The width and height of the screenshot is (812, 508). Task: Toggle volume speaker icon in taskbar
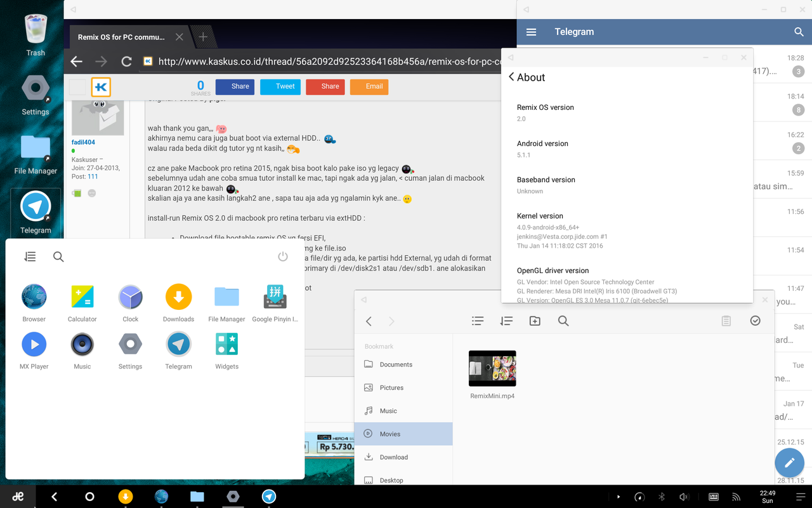pos(684,497)
